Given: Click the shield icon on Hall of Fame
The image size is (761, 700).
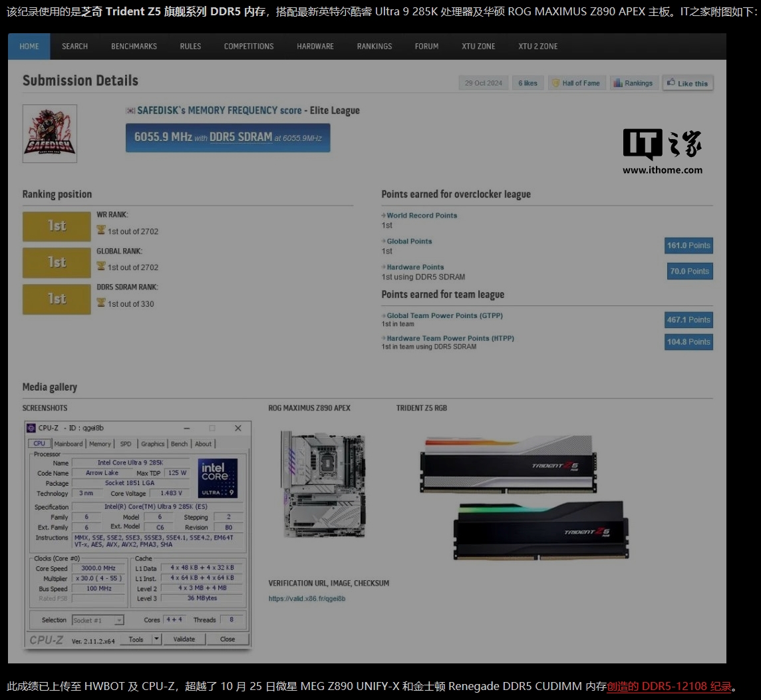Looking at the screenshot, I should tap(555, 83).
